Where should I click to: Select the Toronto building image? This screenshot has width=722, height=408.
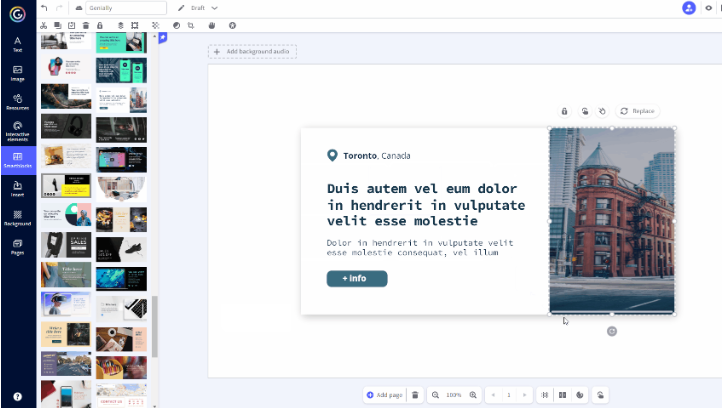pyautogui.click(x=612, y=221)
